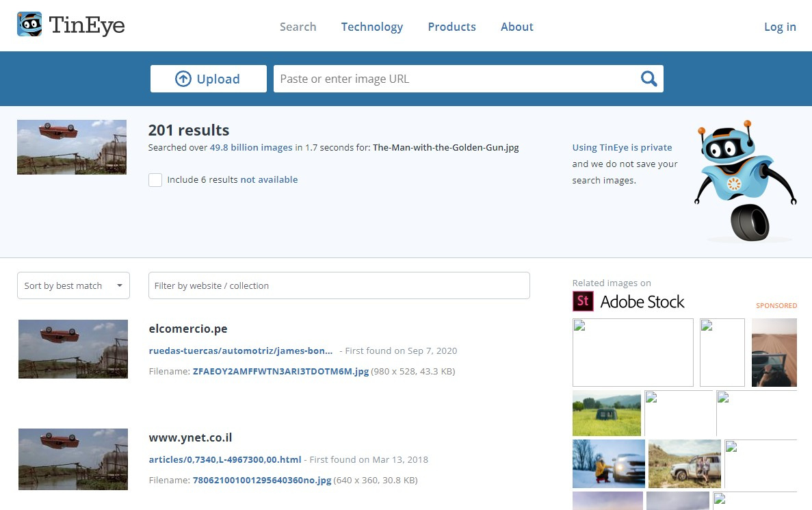Viewport: 812px width, 510px height.
Task: Open the Technology menu
Action: [x=371, y=27]
